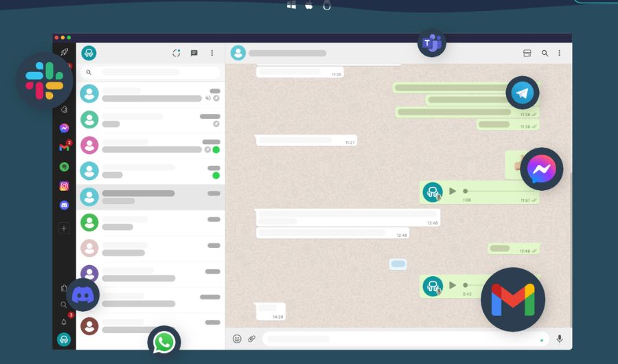618x364 pixels.
Task: View status updates via the circle icon
Action: click(176, 53)
